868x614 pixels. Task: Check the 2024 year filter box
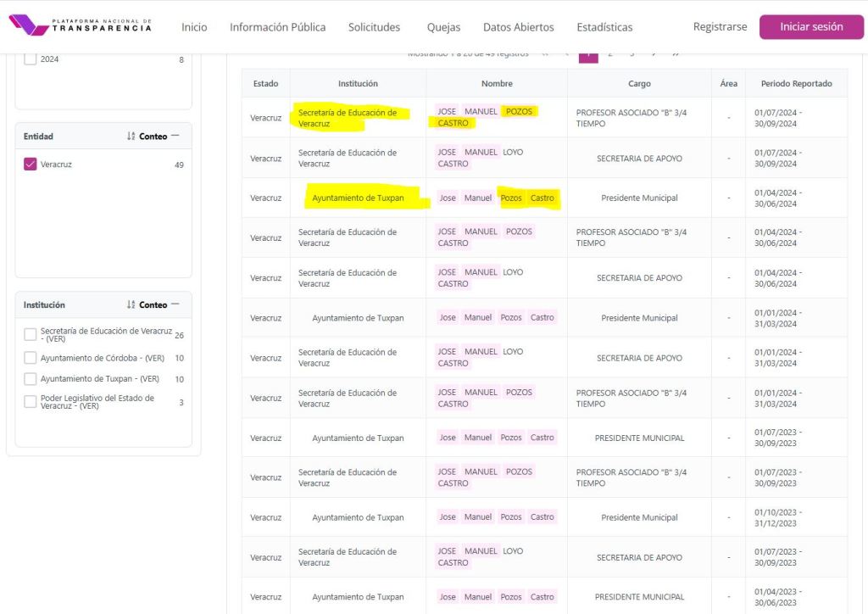[x=31, y=59]
